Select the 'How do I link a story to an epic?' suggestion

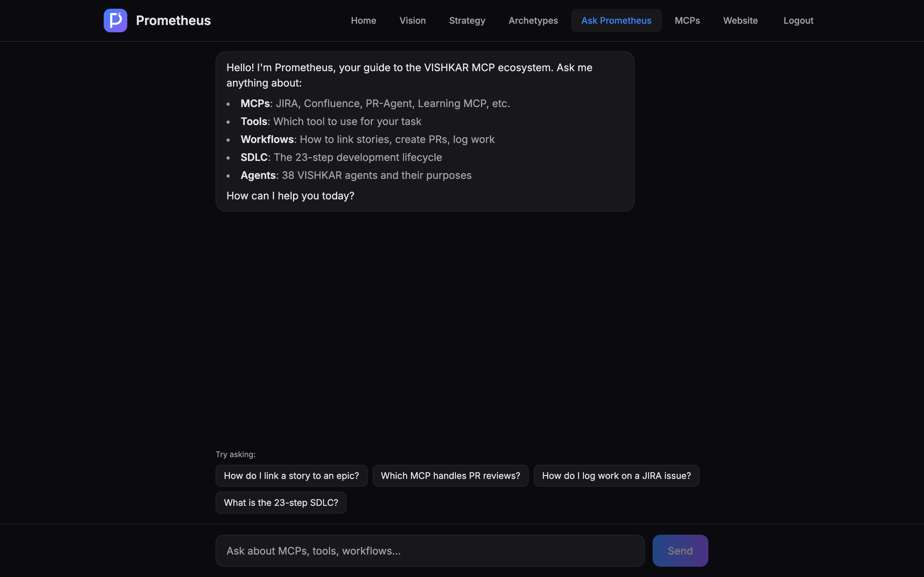pyautogui.click(x=291, y=475)
